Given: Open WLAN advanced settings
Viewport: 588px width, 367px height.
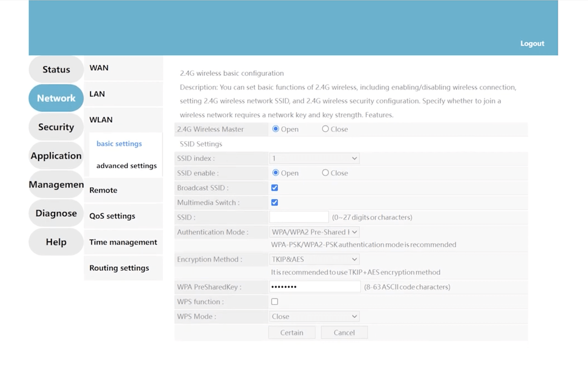Looking at the screenshot, I should (126, 166).
